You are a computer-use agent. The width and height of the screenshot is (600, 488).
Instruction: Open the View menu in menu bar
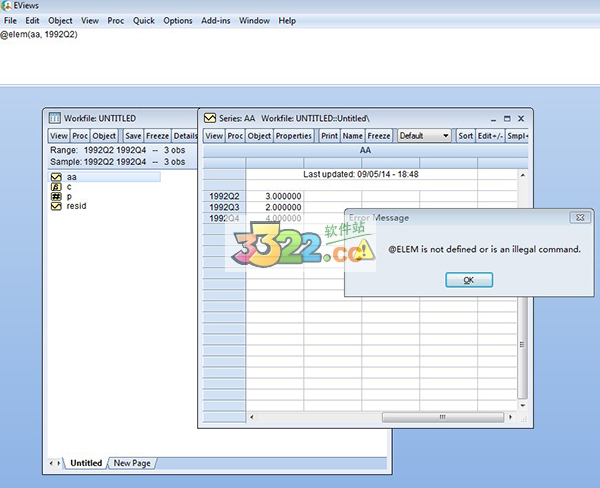pos(90,21)
